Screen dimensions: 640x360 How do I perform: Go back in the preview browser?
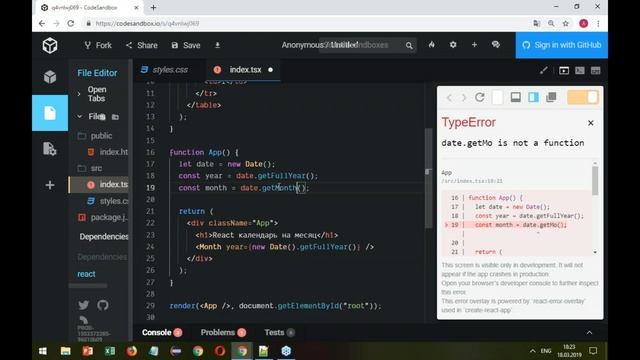coord(449,98)
